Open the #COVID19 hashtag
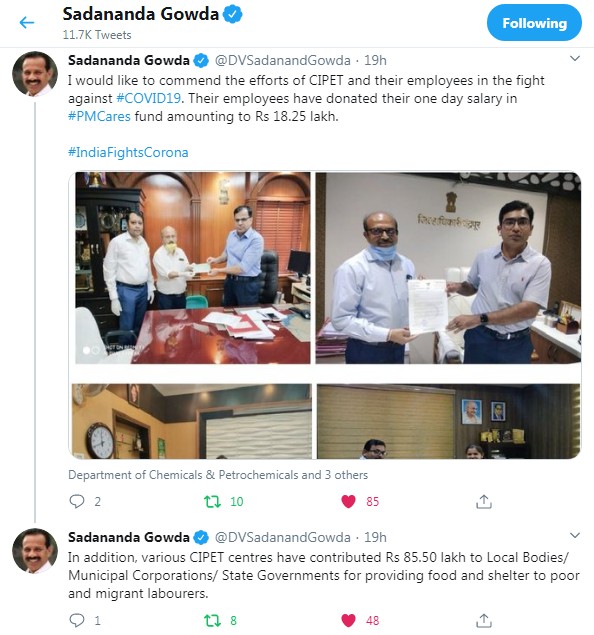This screenshot has width=594, height=635. click(148, 98)
